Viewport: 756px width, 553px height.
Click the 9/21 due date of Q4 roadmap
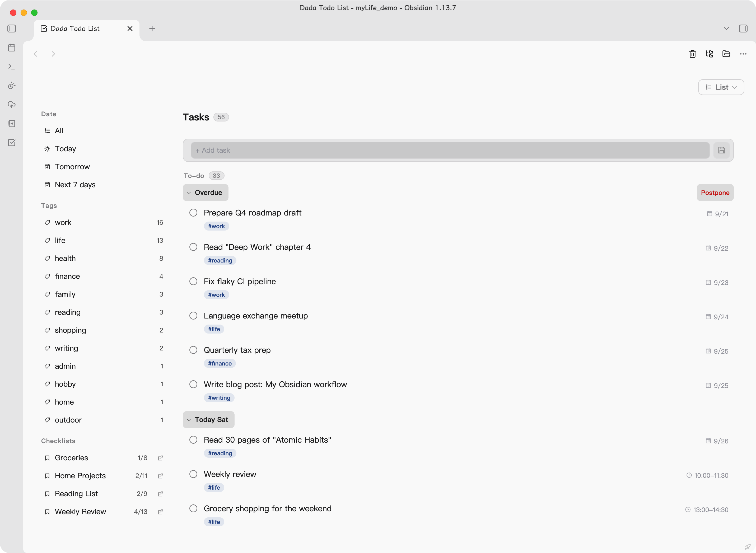point(717,214)
